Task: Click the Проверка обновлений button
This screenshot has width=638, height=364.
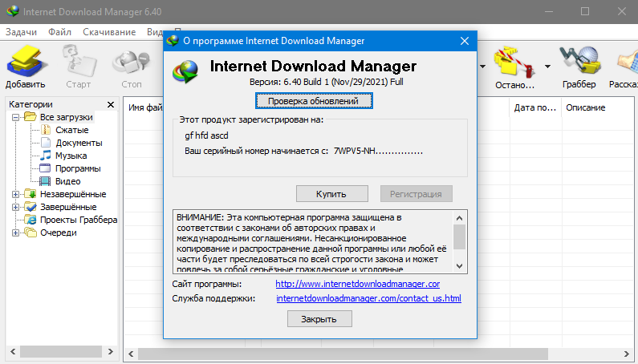Action: point(314,101)
